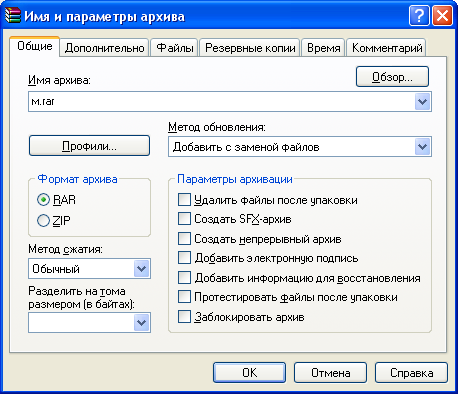Enable Удалить файлы после упаковки checkbox
Viewport: 458px width, 394px height.
coord(184,200)
